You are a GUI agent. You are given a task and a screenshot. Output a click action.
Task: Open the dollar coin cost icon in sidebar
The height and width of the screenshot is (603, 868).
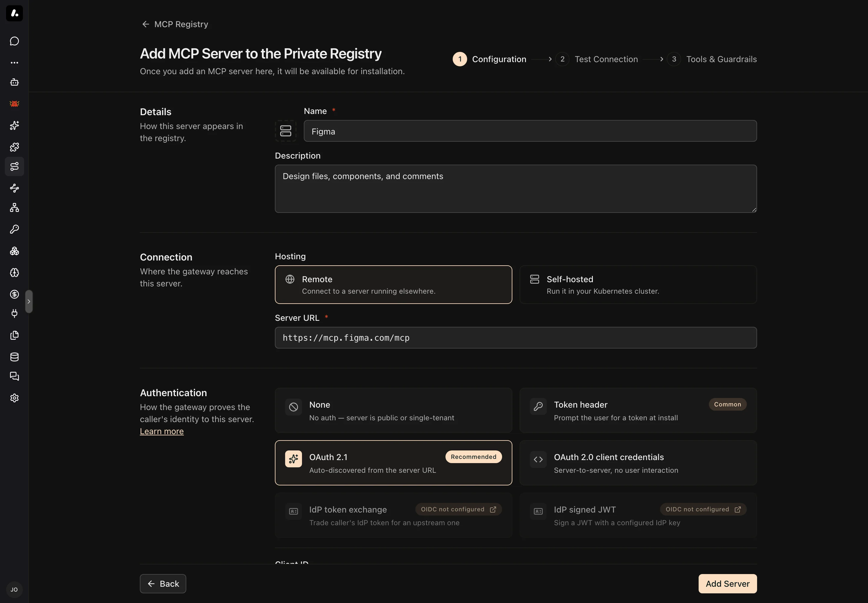[x=14, y=294]
